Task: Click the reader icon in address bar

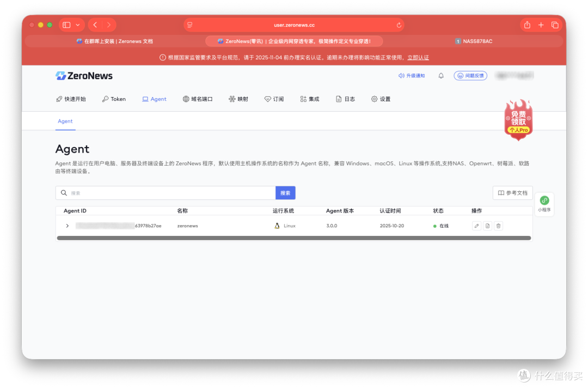Action: [190, 25]
